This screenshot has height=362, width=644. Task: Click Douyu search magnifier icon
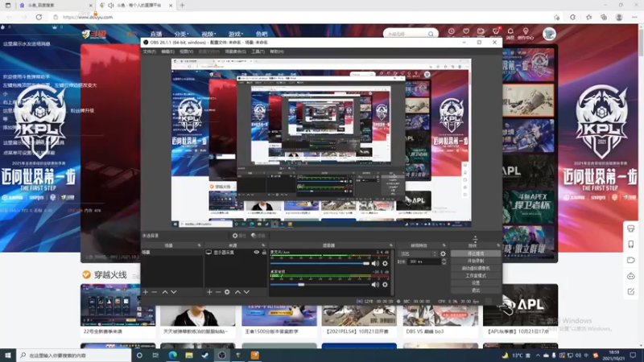pyautogui.click(x=431, y=34)
